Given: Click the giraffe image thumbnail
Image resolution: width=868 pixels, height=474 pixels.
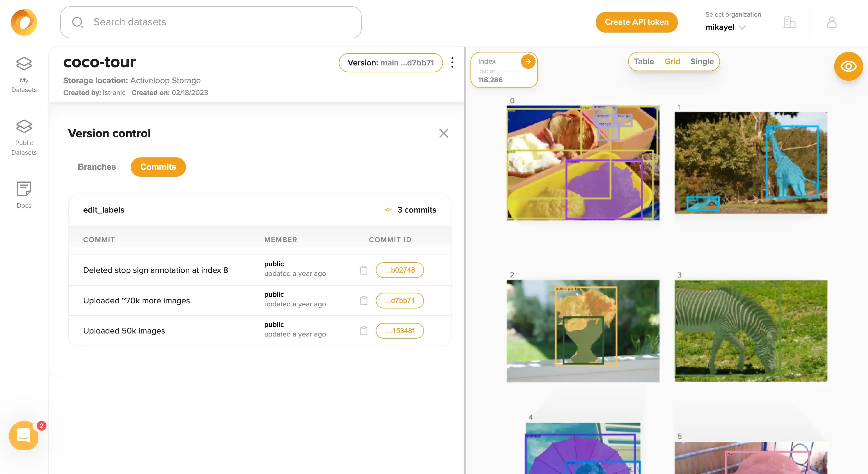Looking at the screenshot, I should [751, 163].
